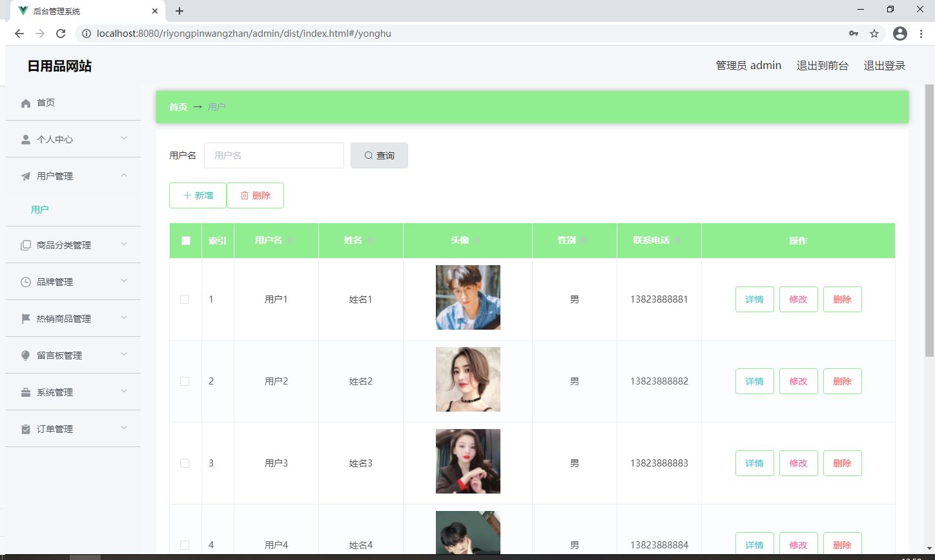Click the home icon beside 首页
Image resolution: width=935 pixels, height=560 pixels.
[26, 103]
